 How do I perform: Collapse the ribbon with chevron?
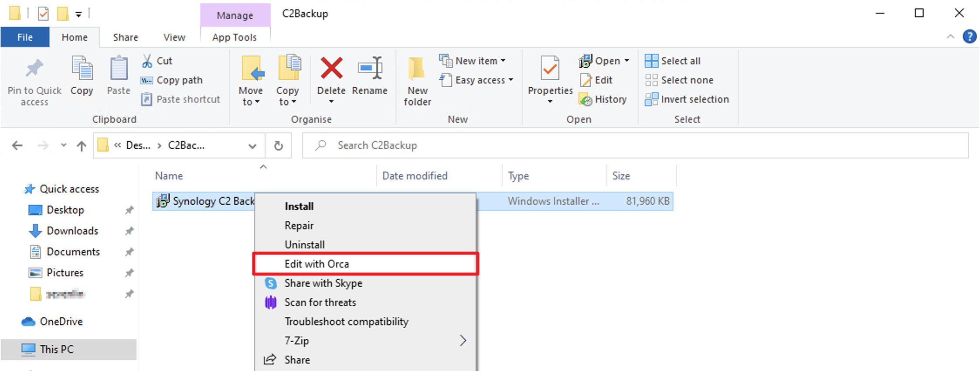[950, 37]
